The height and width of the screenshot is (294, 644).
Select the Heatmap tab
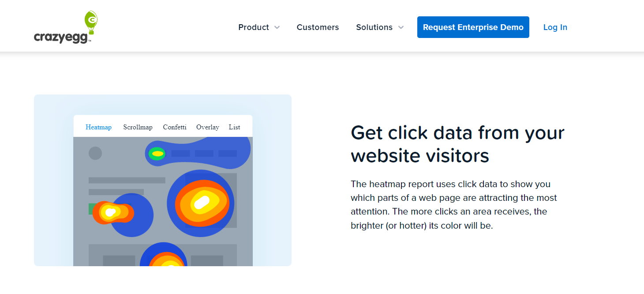tap(98, 127)
